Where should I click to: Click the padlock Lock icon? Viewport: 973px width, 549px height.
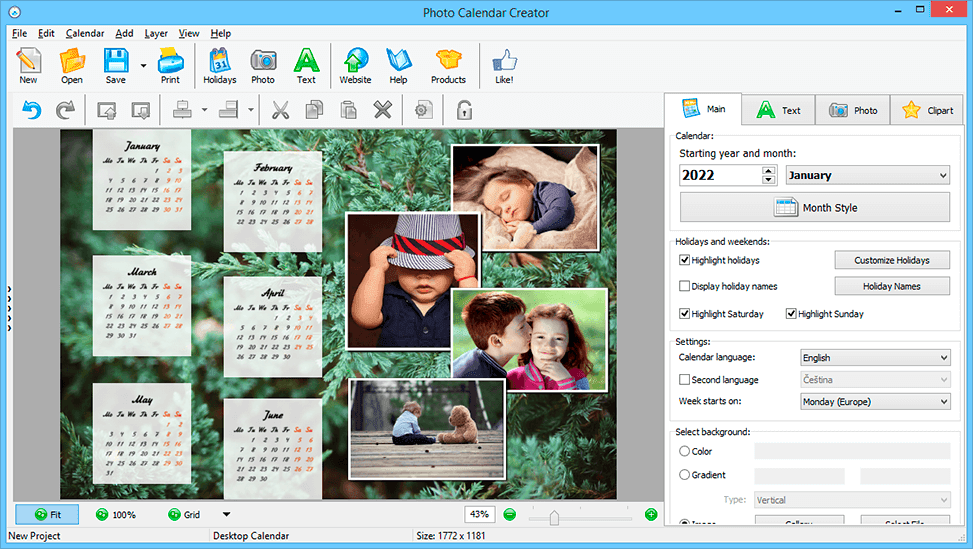[464, 110]
